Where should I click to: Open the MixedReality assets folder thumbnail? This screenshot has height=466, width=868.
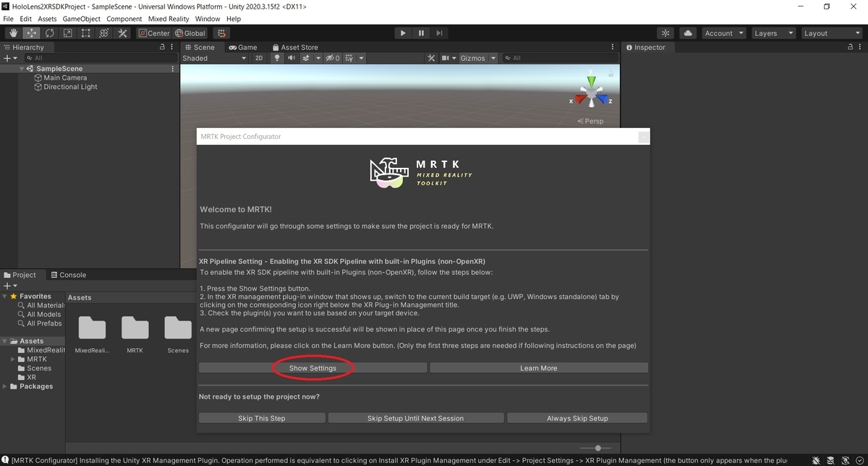coord(92,333)
